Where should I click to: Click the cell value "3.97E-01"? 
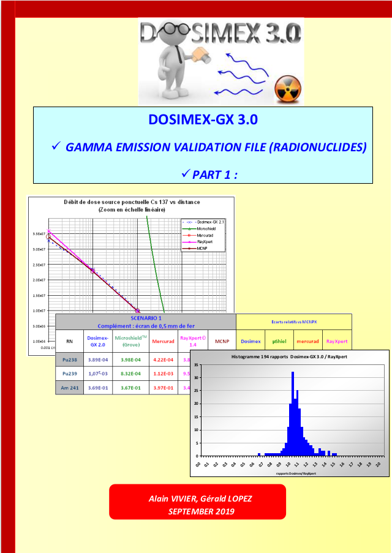163,388
